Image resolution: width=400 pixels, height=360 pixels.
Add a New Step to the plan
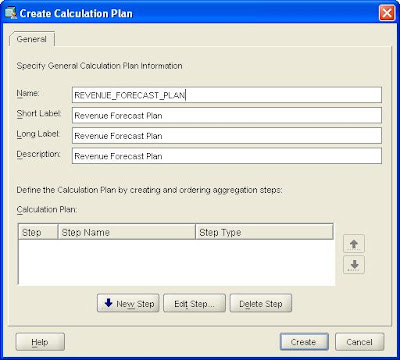pos(128,303)
